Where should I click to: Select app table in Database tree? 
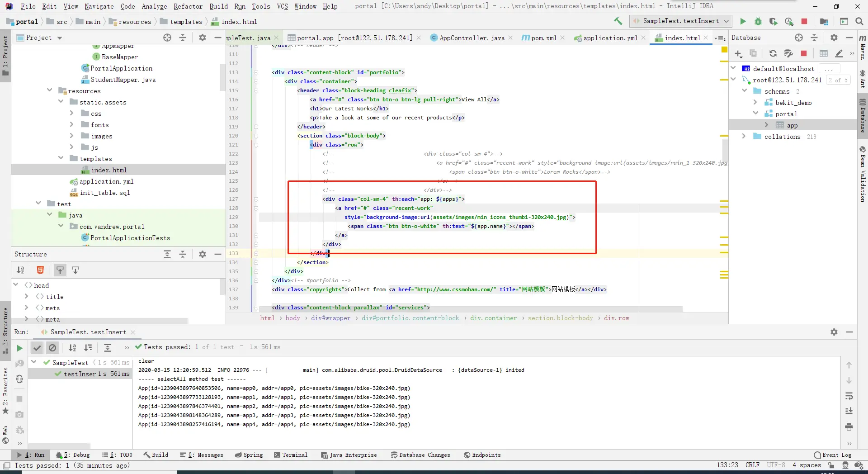pos(792,125)
